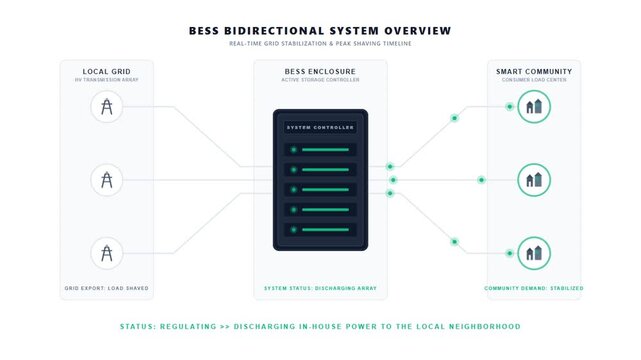Click the System Controller label on the enclosure
641x360 pixels.
coord(320,127)
